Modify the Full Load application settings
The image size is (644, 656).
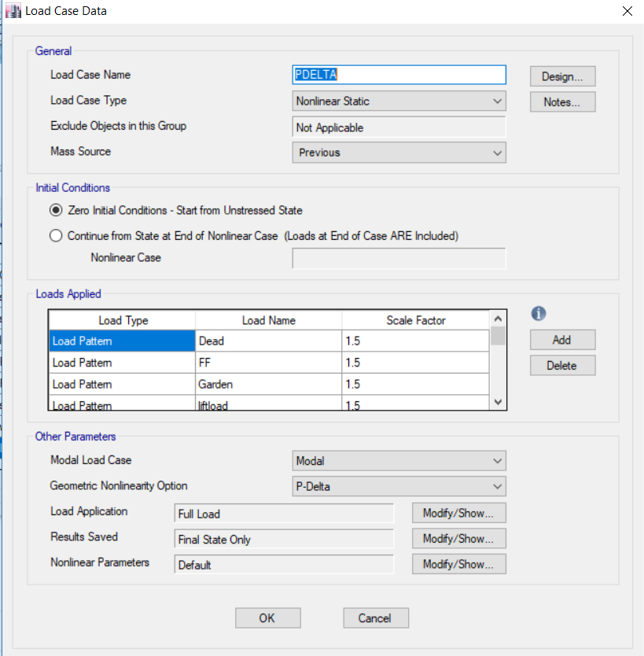(458, 512)
